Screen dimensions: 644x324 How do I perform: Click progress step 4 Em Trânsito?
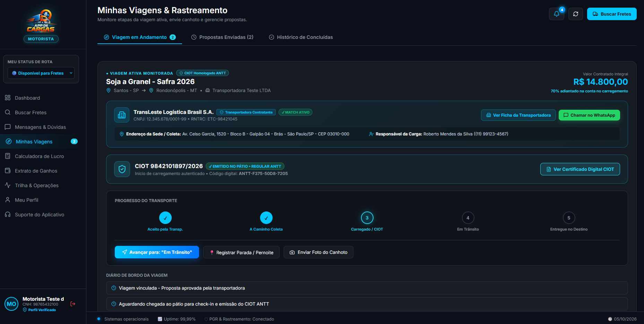[x=468, y=221]
